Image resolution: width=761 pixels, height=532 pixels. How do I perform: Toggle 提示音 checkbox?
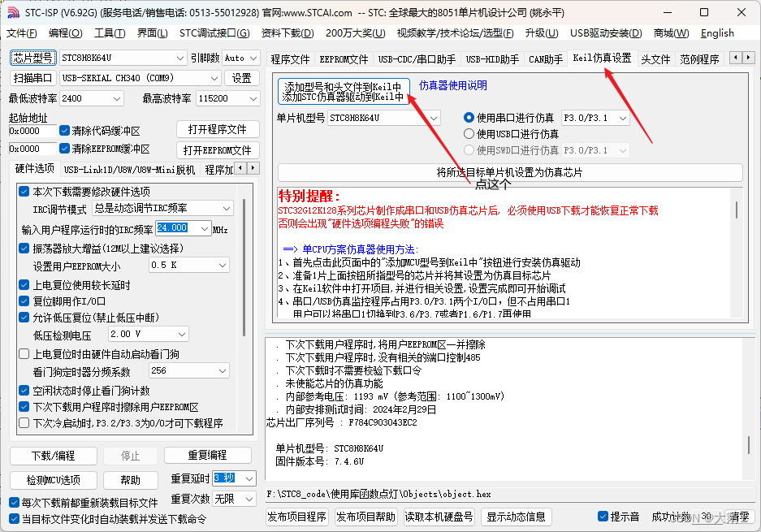pos(603,517)
